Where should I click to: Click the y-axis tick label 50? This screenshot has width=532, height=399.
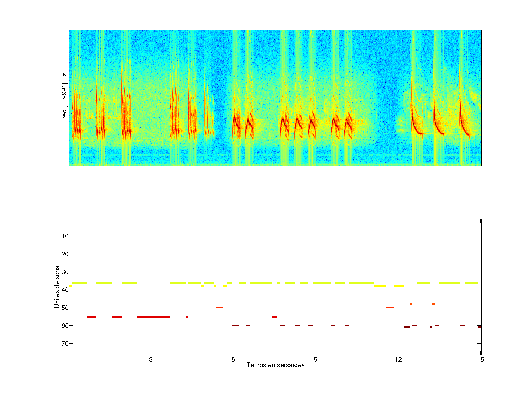point(65,308)
